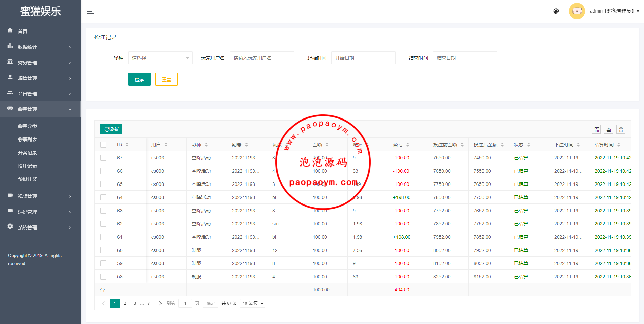644x324 pixels.
Task: Open the 彩种 select dropdown
Action: (160, 58)
